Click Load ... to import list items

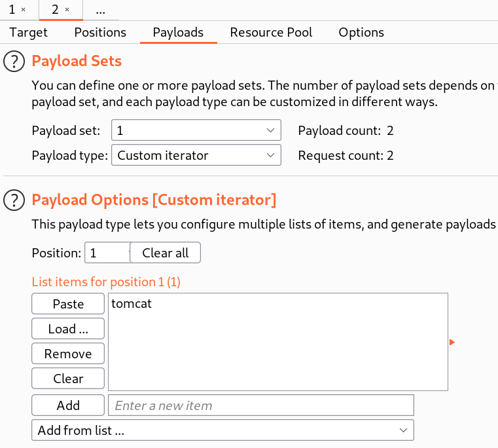click(x=68, y=329)
